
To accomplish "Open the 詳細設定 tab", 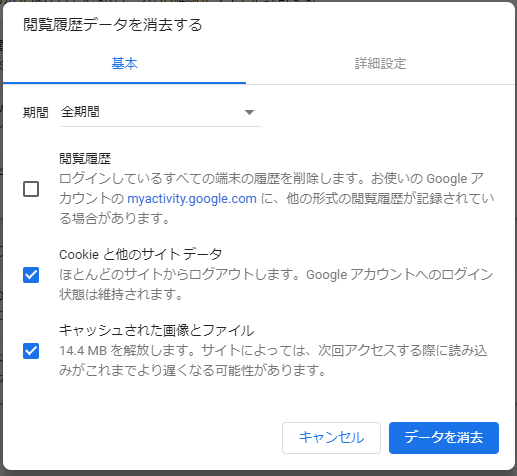I will [380, 63].
